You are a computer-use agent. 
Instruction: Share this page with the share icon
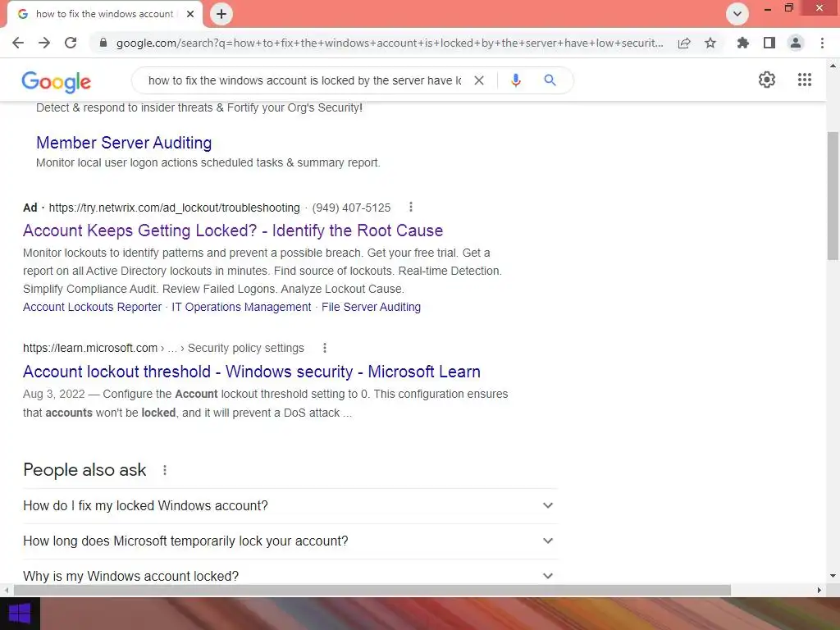click(684, 43)
